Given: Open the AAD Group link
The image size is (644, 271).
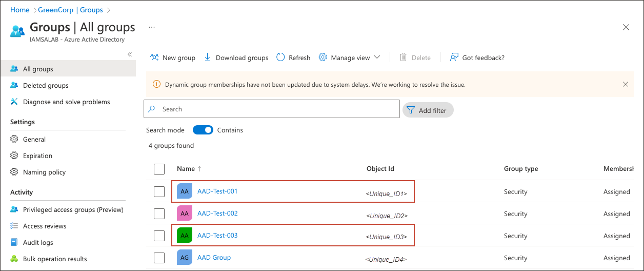Looking at the screenshot, I should coord(214,258).
